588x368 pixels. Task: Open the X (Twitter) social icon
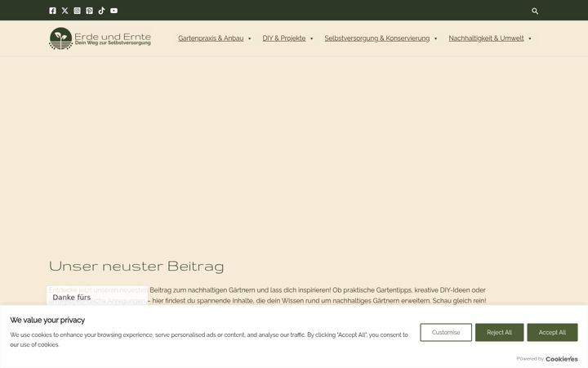65,11
